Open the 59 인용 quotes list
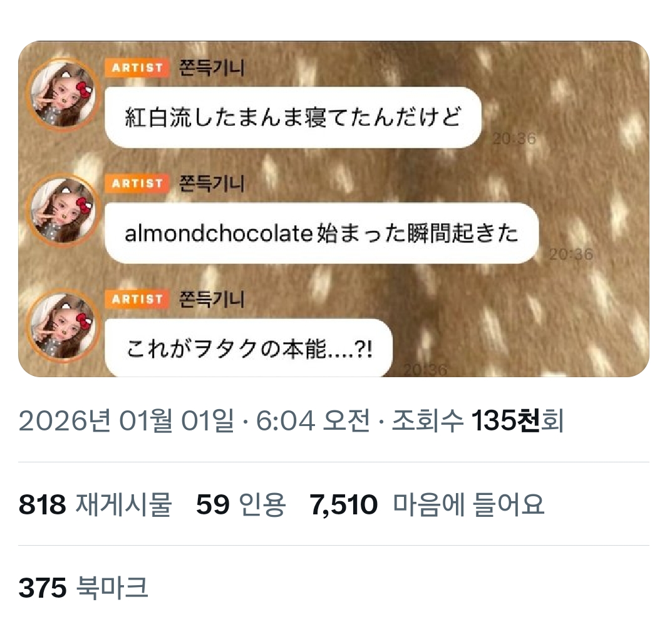The image size is (672, 619). [241, 504]
